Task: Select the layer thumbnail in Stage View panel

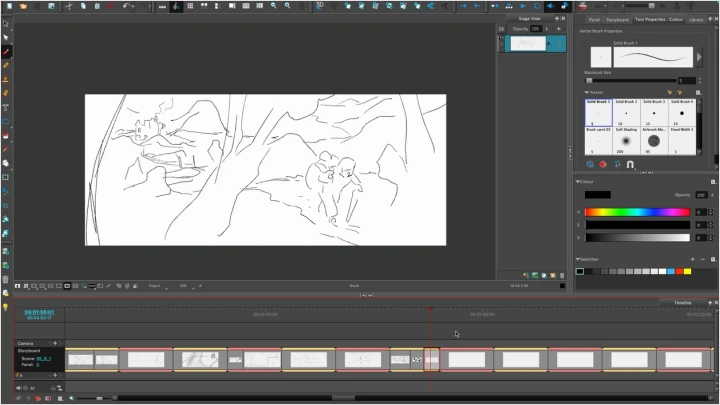Action: pos(529,44)
